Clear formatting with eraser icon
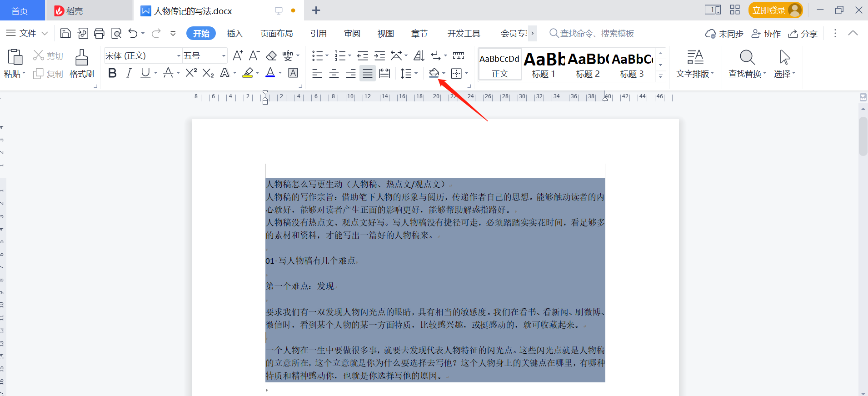The image size is (868, 396). pos(271,55)
